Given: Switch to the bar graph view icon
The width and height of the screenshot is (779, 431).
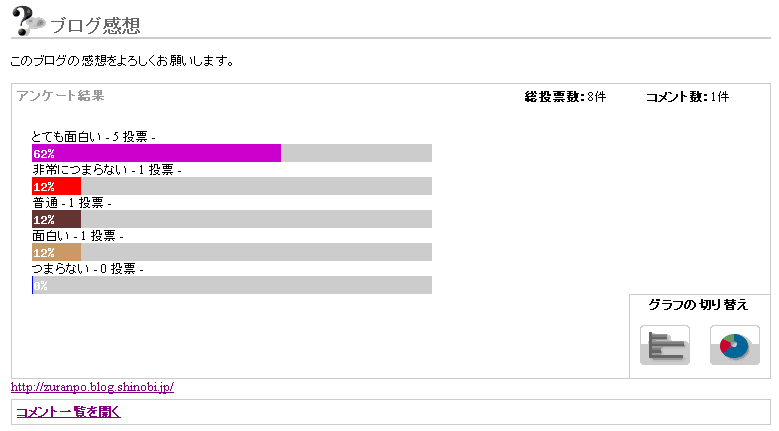Looking at the screenshot, I should point(664,346).
